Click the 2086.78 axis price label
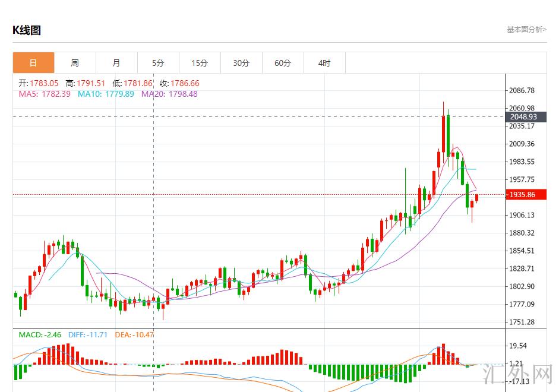This screenshot has height=392, width=559. [x=522, y=90]
